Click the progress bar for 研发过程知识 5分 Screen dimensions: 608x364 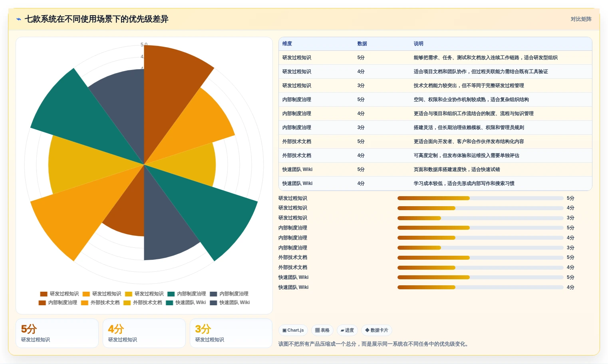click(481, 198)
